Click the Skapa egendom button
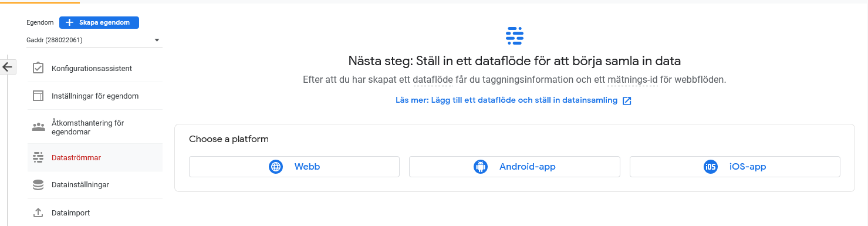 (99, 22)
